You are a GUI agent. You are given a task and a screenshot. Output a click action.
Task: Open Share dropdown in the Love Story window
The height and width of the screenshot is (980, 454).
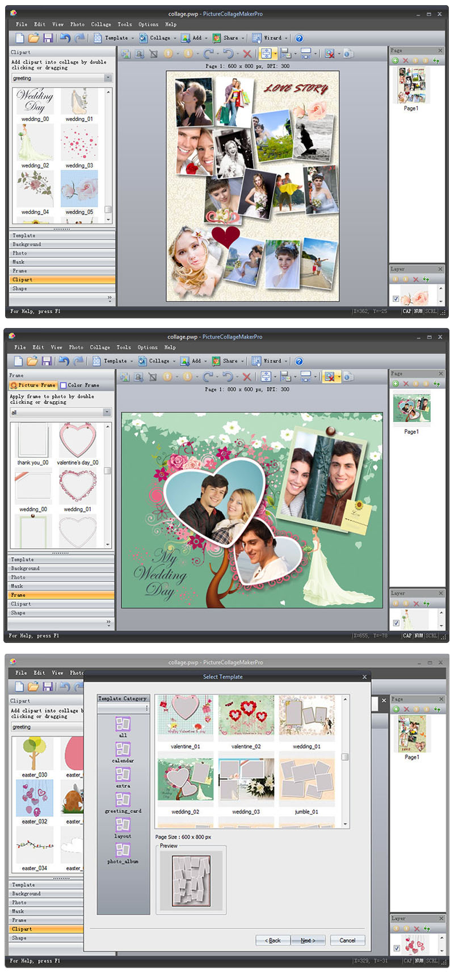tap(243, 38)
